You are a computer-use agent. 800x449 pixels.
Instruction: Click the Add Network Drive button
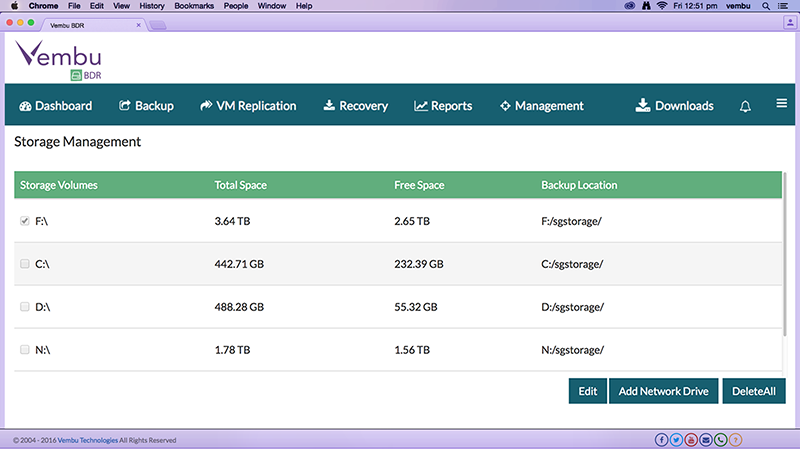[x=663, y=391]
